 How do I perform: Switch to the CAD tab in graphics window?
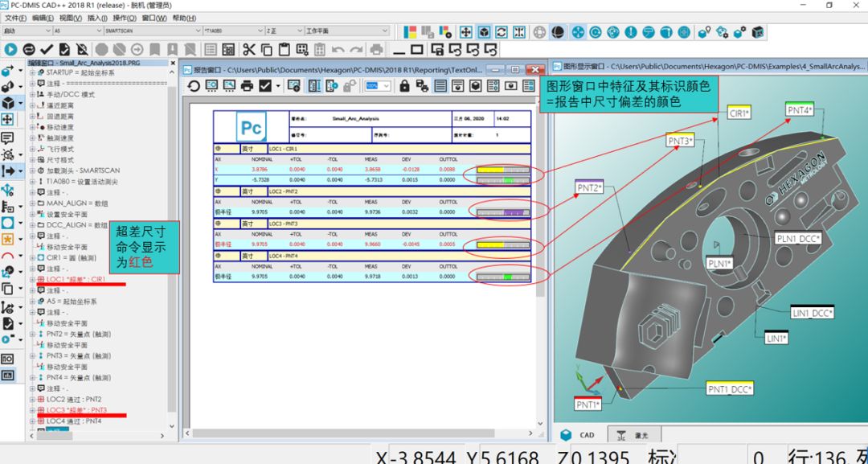[579, 435]
